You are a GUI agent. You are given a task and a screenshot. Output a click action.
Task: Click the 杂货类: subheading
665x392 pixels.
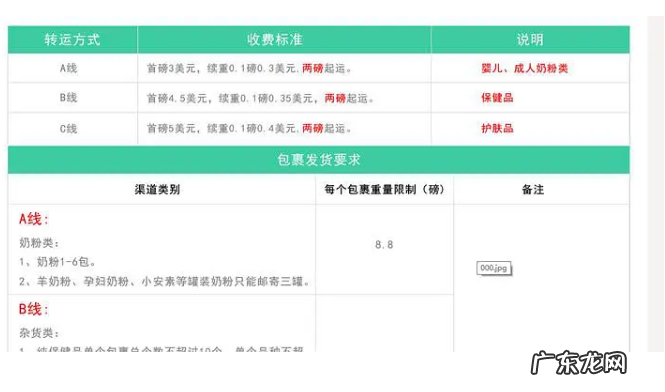click(x=39, y=333)
